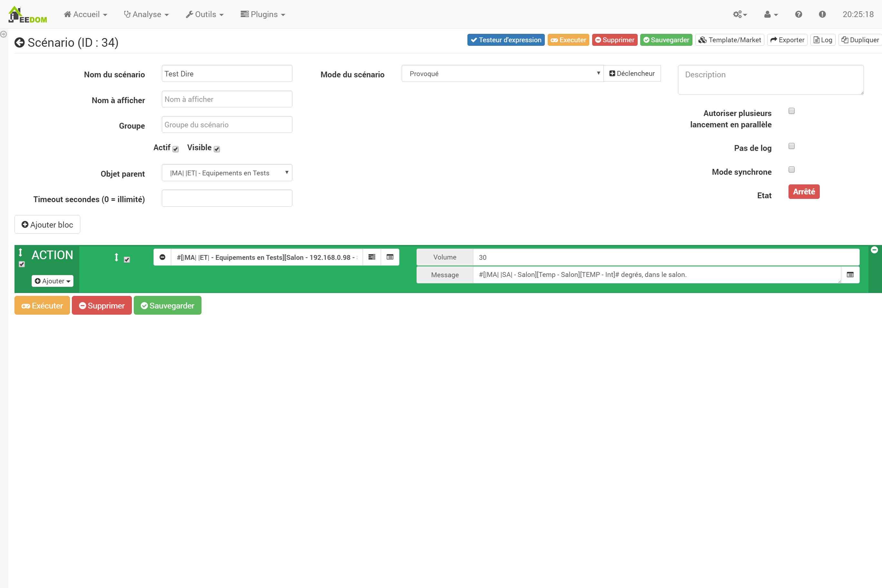The height and width of the screenshot is (588, 882).
Task: Open the Ajouter dropdown in ACTION block
Action: [x=53, y=281]
